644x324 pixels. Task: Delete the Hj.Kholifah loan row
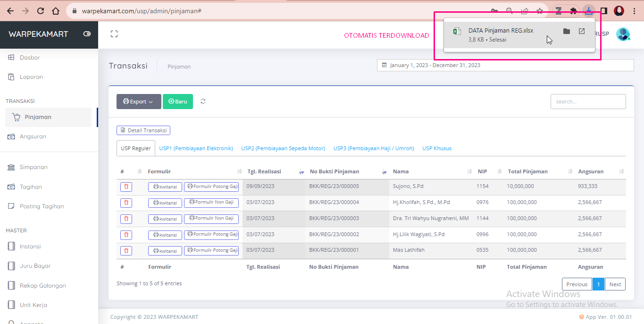(126, 203)
